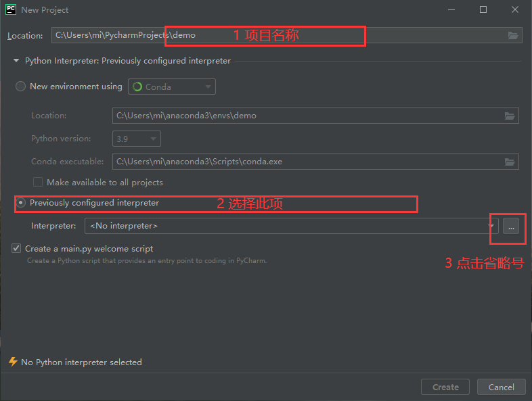Click the Create button
The image size is (532, 401).
[x=445, y=387]
